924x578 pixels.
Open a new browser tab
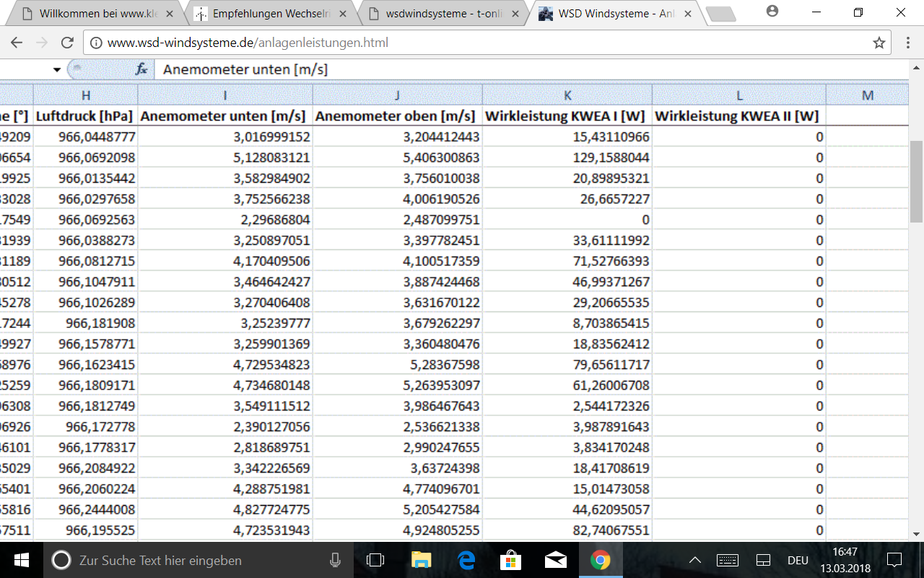coord(720,14)
